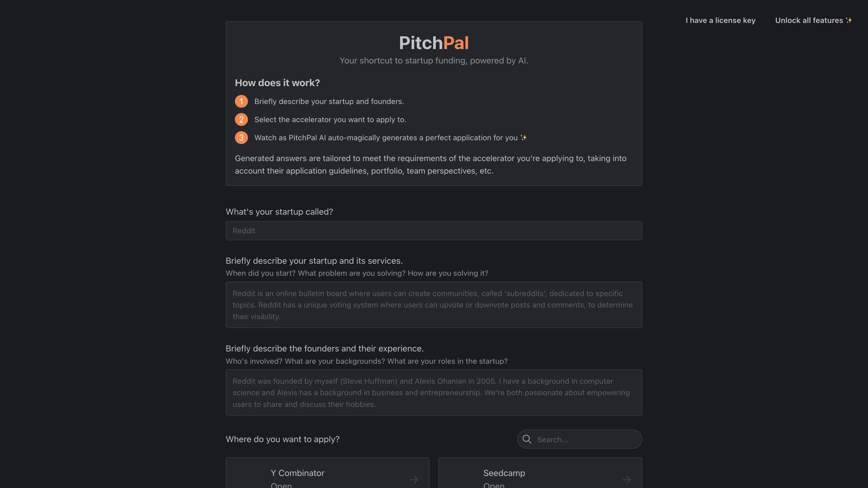This screenshot has width=868, height=488.
Task: Click the PitchPal logo heading
Action: point(434,42)
